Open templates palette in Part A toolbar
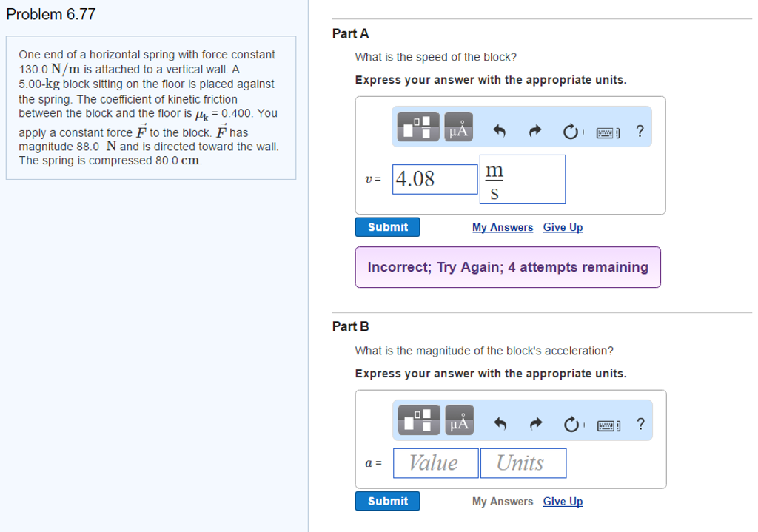 click(417, 131)
